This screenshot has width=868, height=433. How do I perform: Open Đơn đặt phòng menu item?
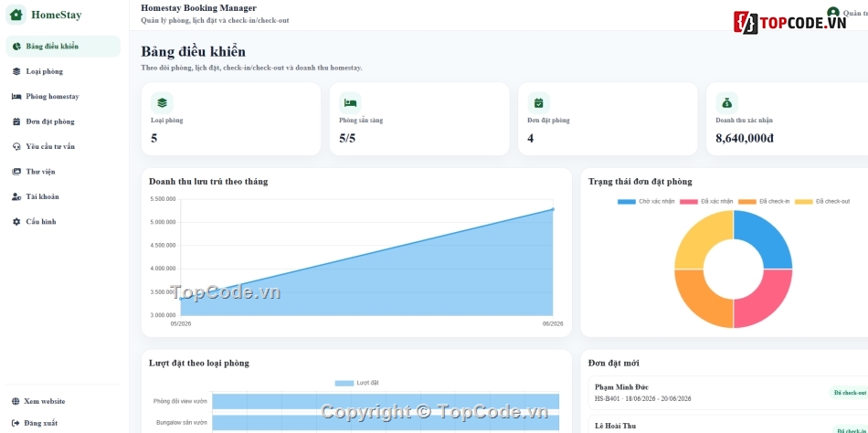click(63, 121)
